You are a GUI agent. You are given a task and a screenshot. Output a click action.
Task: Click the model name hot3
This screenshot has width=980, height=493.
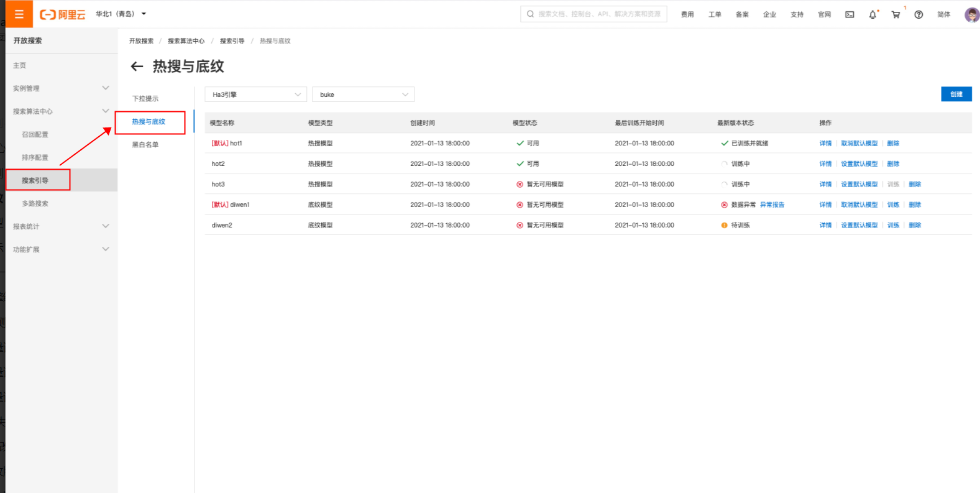coord(218,184)
